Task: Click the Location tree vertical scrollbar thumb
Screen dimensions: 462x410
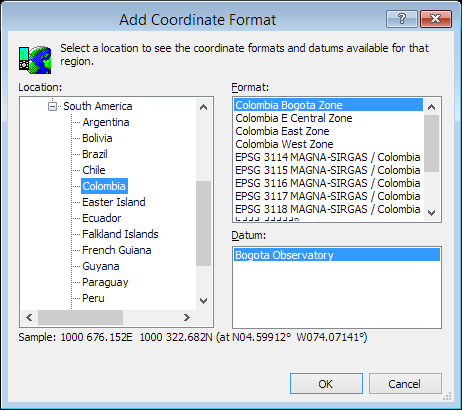Action: tap(203, 223)
